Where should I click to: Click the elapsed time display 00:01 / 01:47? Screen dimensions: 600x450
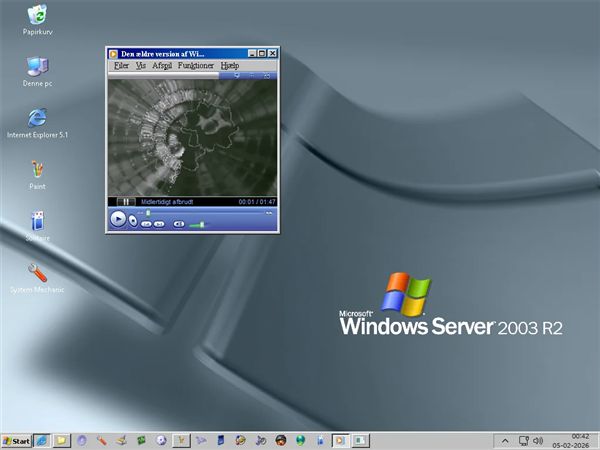pos(257,202)
